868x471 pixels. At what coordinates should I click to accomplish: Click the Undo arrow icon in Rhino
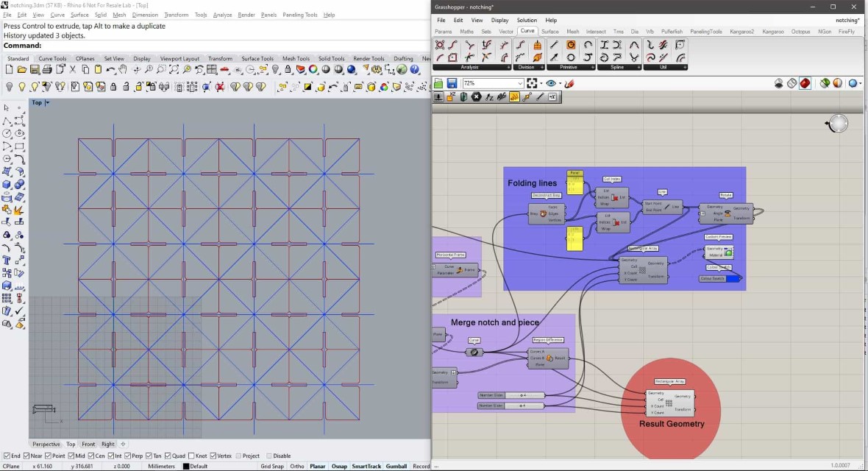pos(111,70)
